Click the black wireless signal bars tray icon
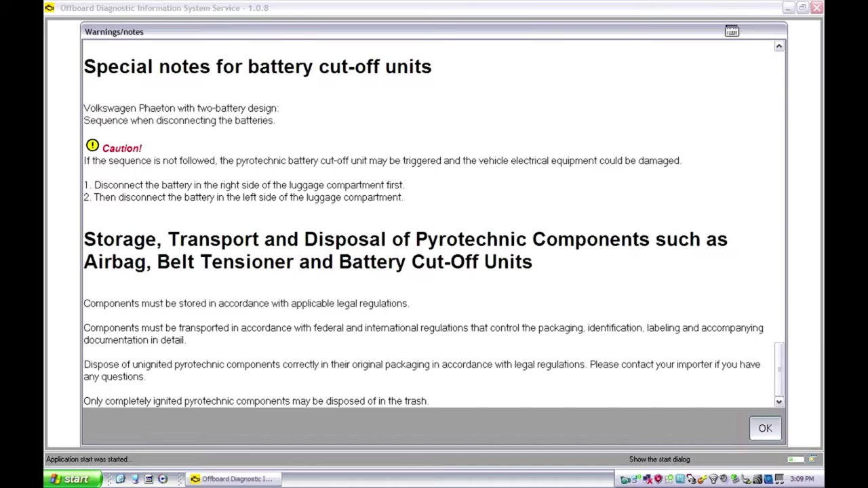868x488 pixels. click(757, 479)
